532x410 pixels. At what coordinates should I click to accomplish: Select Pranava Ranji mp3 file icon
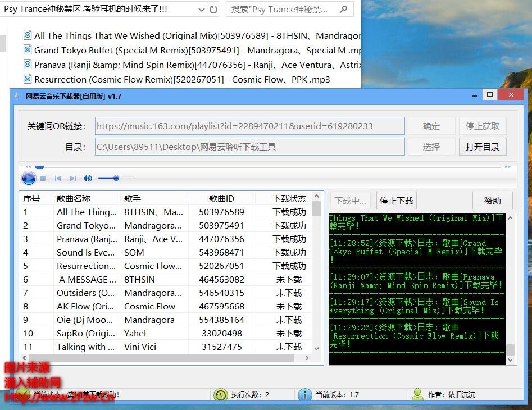pyautogui.click(x=28, y=64)
